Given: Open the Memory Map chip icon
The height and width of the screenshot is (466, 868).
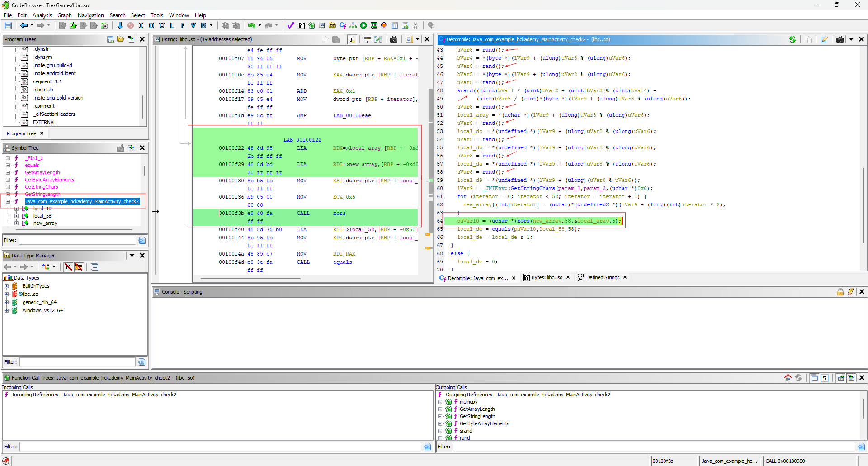Looking at the screenshot, I should 374,26.
